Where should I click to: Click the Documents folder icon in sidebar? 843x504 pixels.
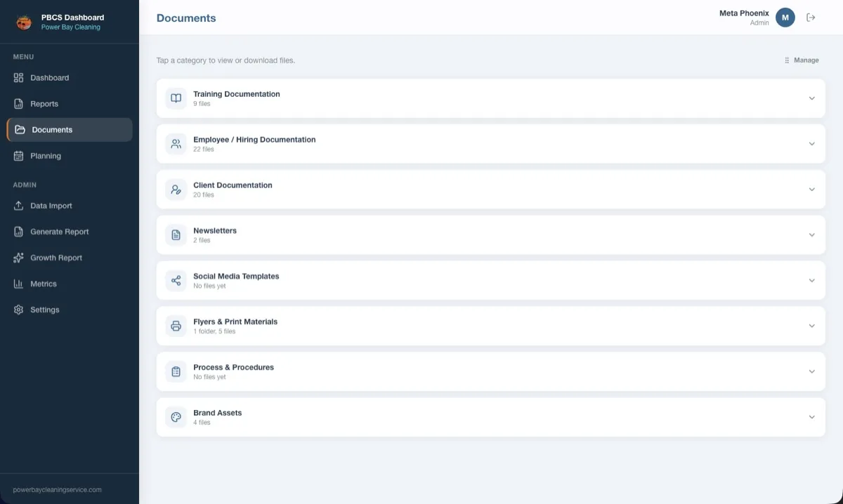(20, 130)
